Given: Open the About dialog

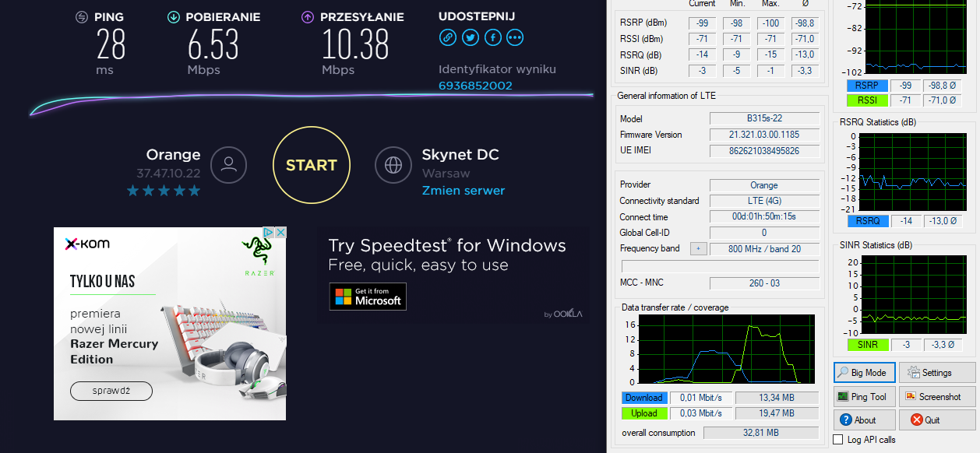Looking at the screenshot, I should click(x=865, y=420).
